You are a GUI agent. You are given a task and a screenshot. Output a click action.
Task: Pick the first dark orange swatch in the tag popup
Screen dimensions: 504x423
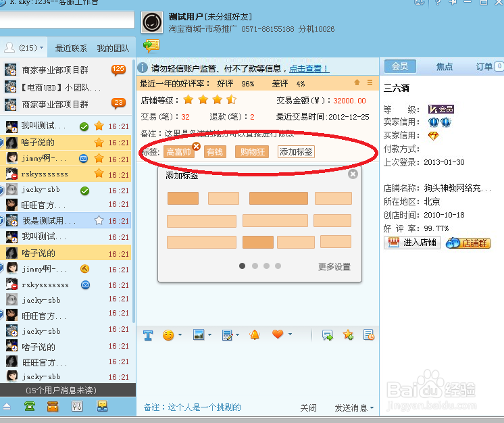183,198
